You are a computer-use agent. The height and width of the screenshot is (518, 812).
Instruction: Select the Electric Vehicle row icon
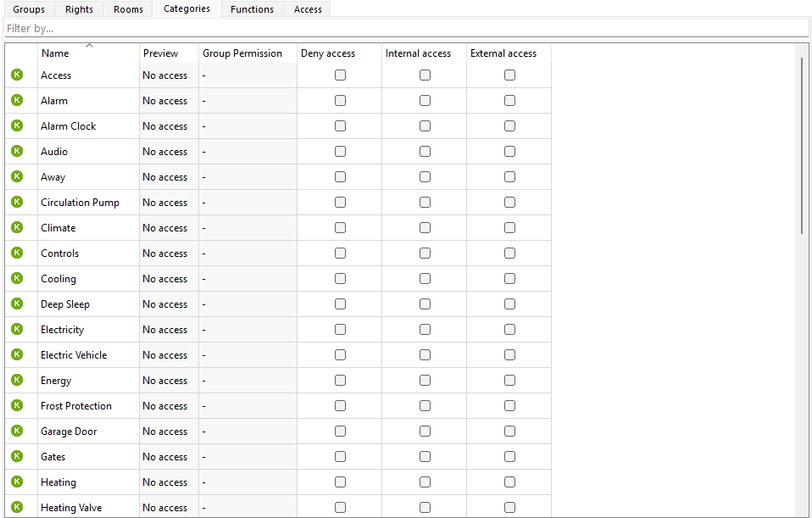pos(17,355)
